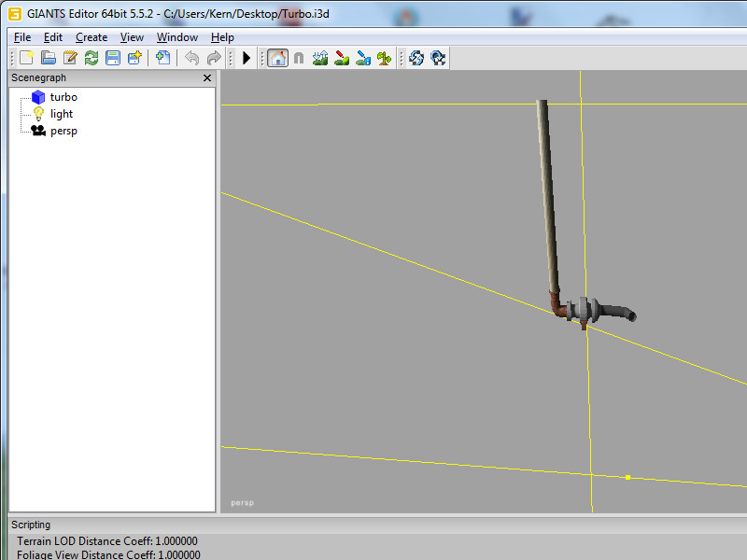
Task: Toggle the magnet snap icon
Action: click(299, 58)
